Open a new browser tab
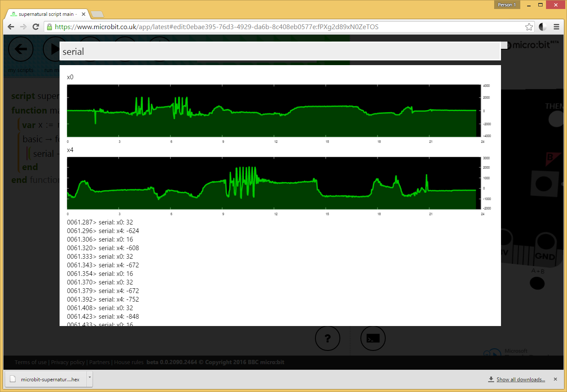This screenshot has height=392, width=567. (97, 14)
